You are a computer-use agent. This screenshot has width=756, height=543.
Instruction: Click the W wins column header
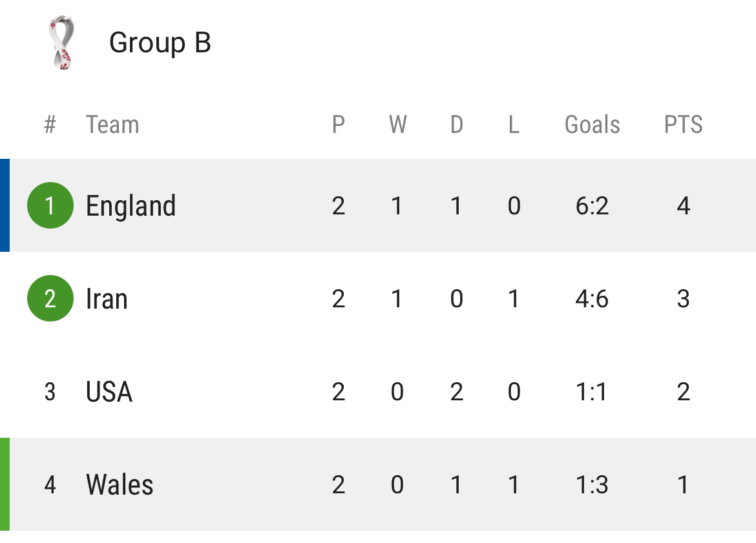click(398, 125)
